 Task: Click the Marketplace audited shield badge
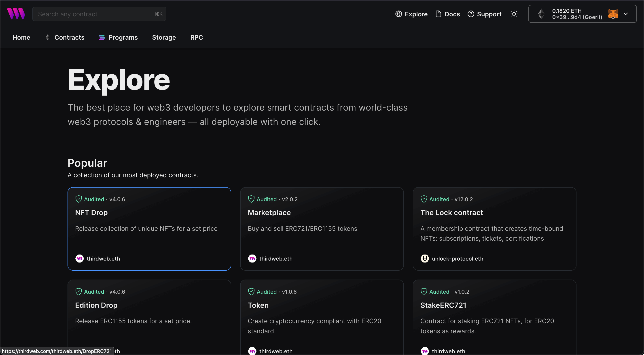[252, 199]
